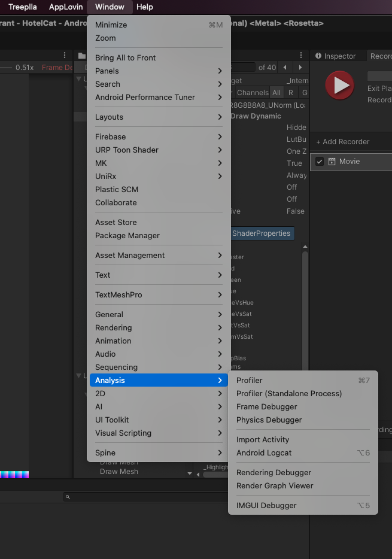Viewport: 392px width, 559px height.
Task: Open the Frame Debugger panel three-dot menu
Action: click(x=301, y=55)
